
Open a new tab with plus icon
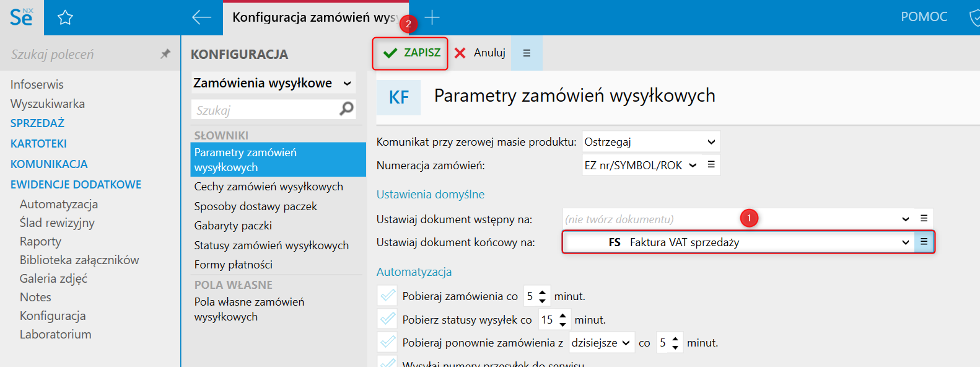click(432, 17)
